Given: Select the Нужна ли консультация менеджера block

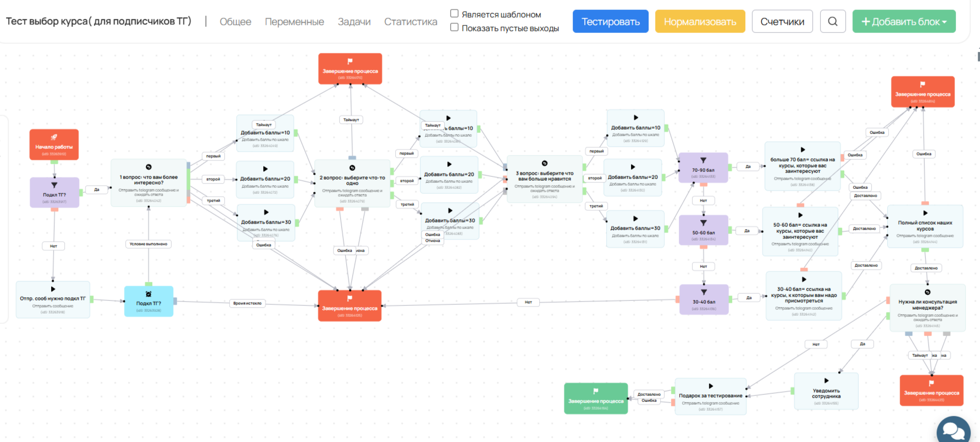Looking at the screenshot, I should [x=927, y=306].
